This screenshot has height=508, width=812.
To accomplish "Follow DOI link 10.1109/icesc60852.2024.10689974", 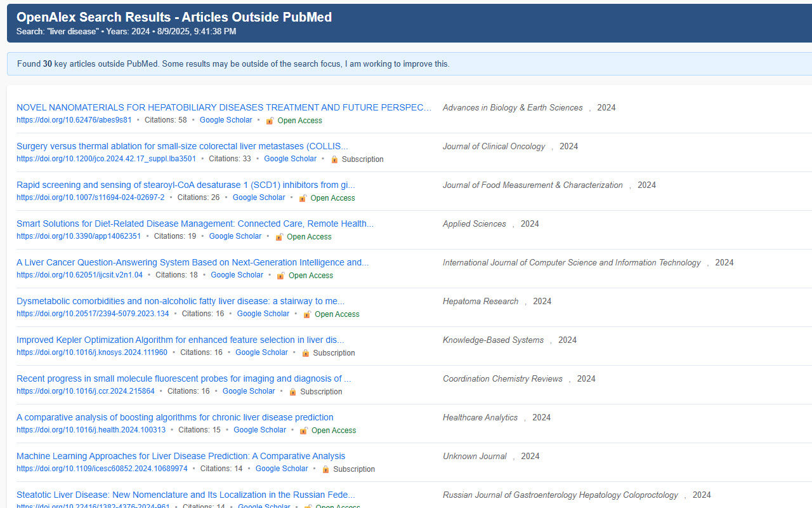I will 102,469.
